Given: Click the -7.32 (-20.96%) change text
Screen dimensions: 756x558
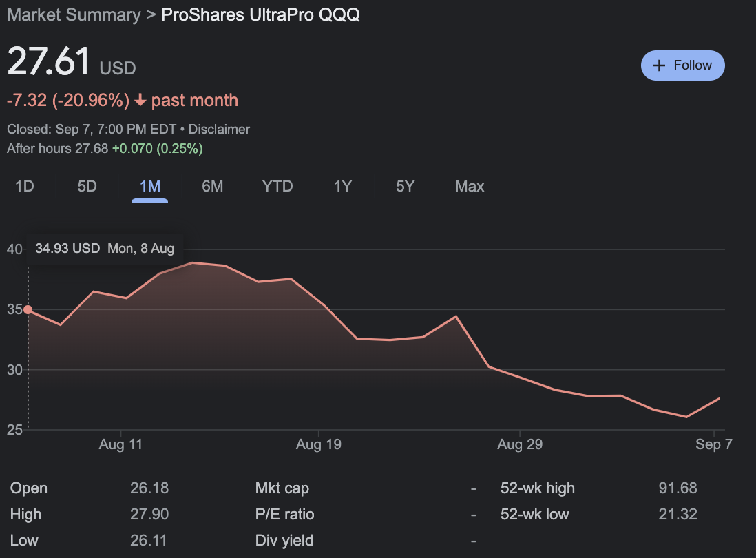Looking at the screenshot, I should pos(68,101).
